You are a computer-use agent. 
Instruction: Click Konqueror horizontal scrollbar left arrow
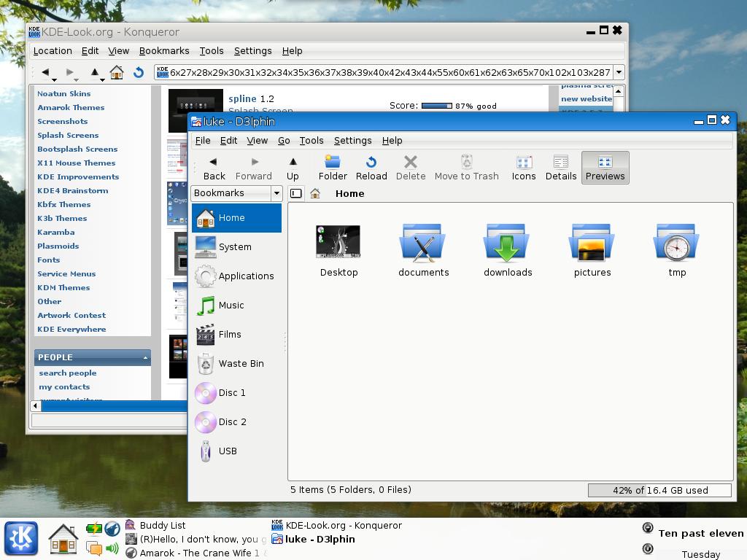point(36,406)
